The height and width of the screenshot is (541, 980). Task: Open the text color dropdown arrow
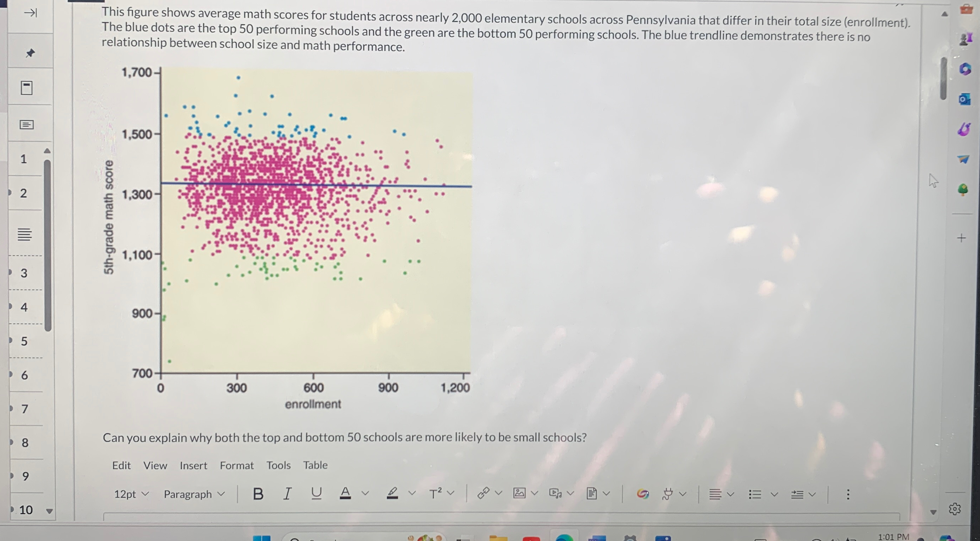[x=365, y=494]
